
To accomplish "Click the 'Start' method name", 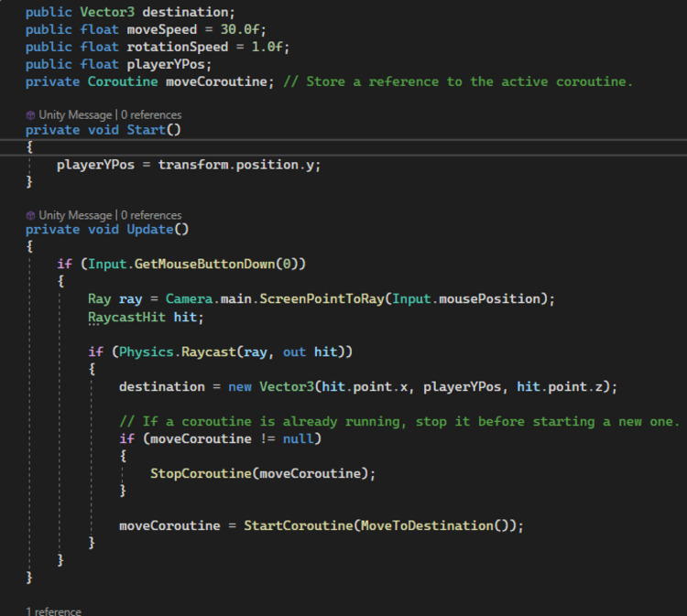I will point(146,130).
